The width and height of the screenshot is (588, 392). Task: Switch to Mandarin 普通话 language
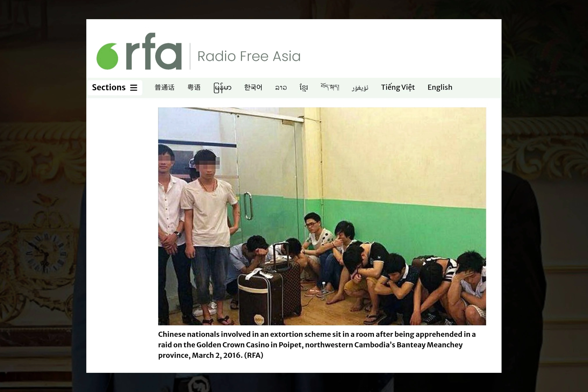[x=164, y=87]
